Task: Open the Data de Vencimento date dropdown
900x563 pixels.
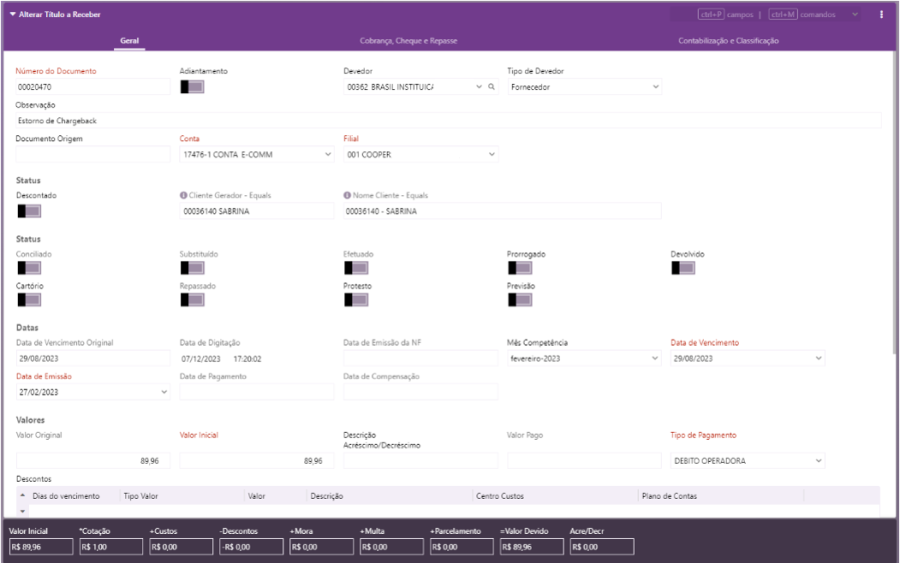Action: point(818,358)
